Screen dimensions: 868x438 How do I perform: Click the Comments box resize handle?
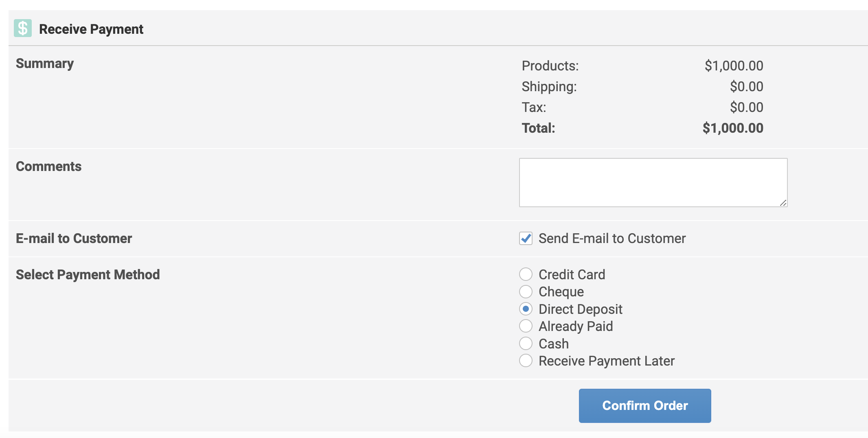783,203
